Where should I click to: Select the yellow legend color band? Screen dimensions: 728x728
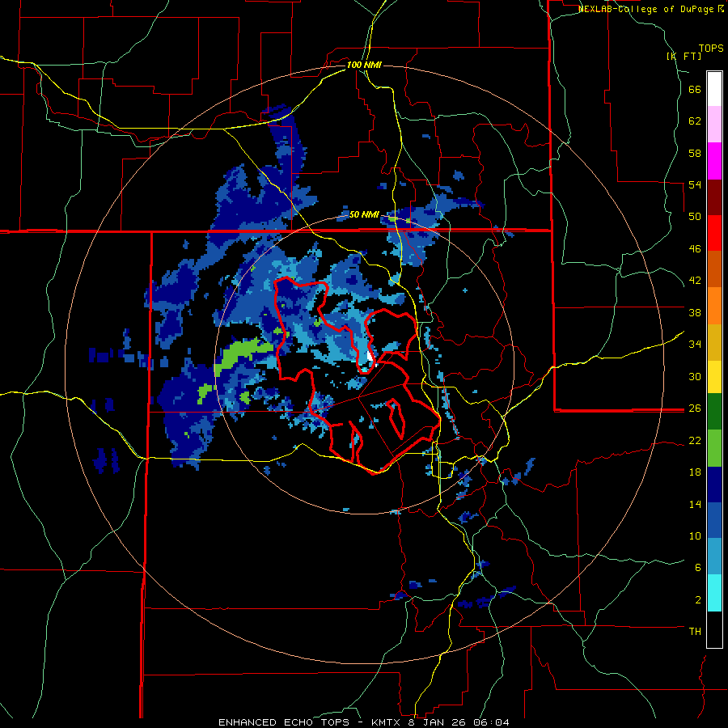coord(714,377)
